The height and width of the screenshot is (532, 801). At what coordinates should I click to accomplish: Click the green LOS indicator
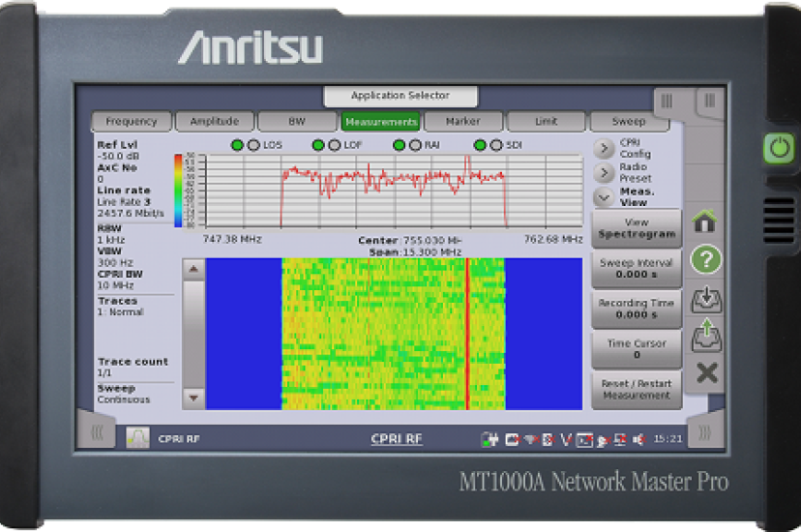[x=237, y=145]
